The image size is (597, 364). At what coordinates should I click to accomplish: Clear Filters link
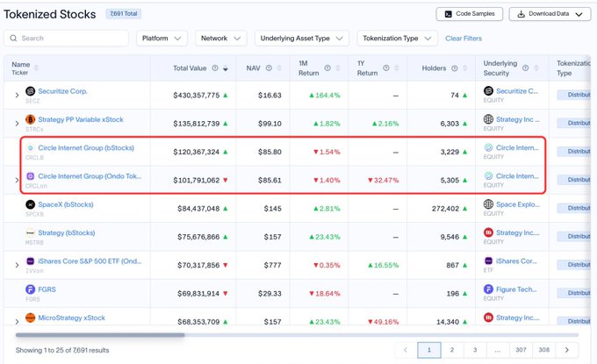[464, 39]
